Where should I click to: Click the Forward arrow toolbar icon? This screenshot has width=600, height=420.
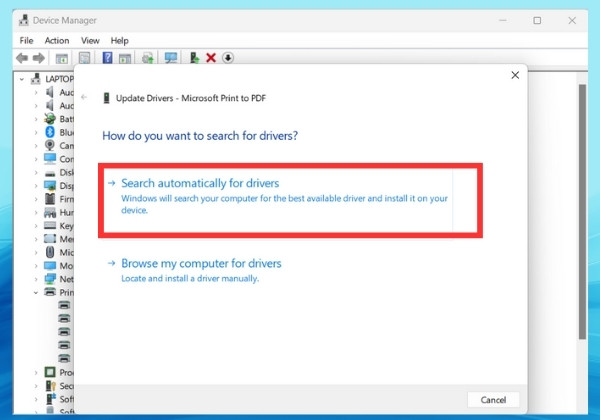coord(38,58)
